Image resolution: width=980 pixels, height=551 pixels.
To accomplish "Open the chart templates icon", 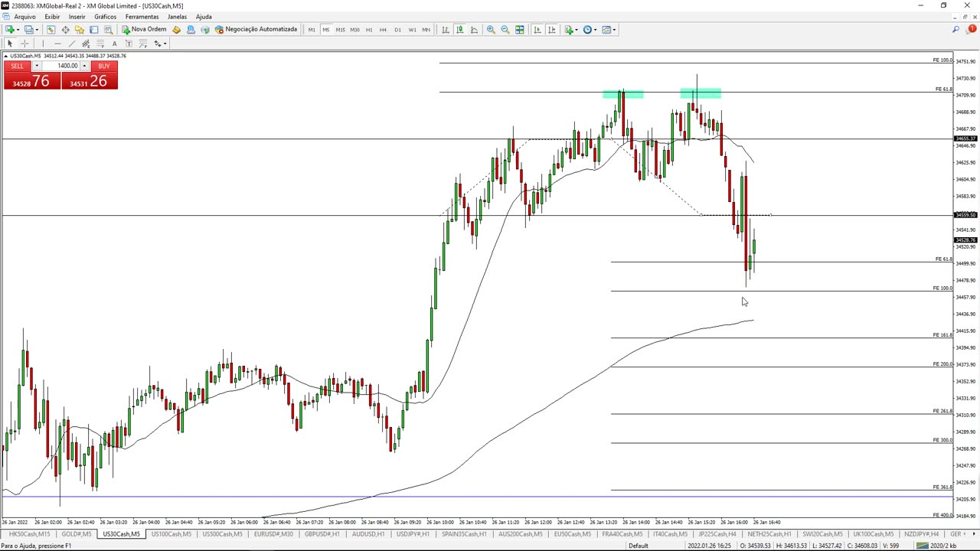I will point(607,30).
